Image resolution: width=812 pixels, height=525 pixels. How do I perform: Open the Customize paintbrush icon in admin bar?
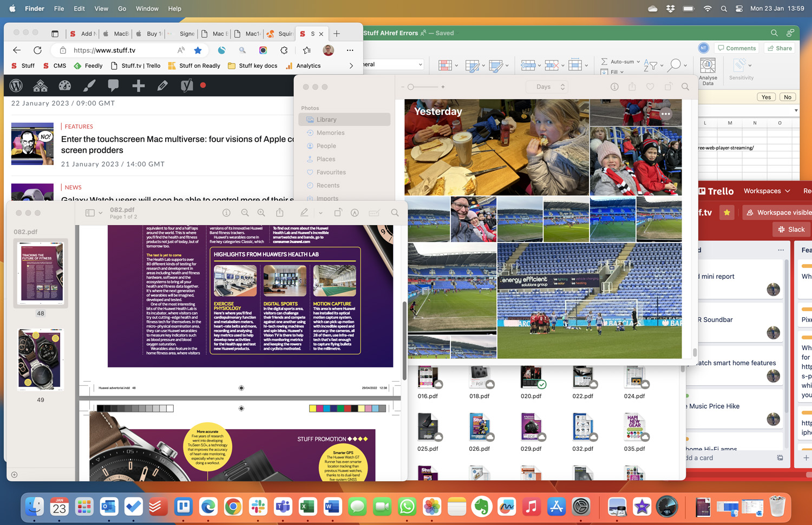tap(89, 86)
